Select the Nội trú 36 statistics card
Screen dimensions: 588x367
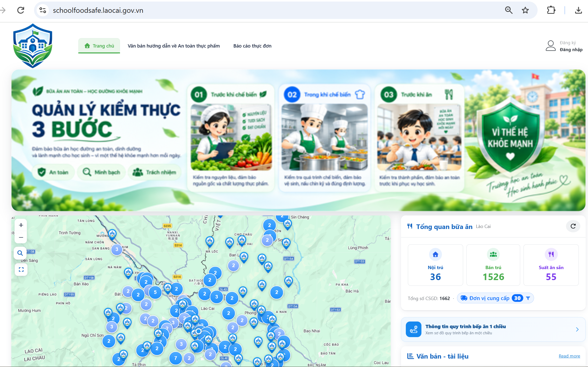click(x=435, y=265)
